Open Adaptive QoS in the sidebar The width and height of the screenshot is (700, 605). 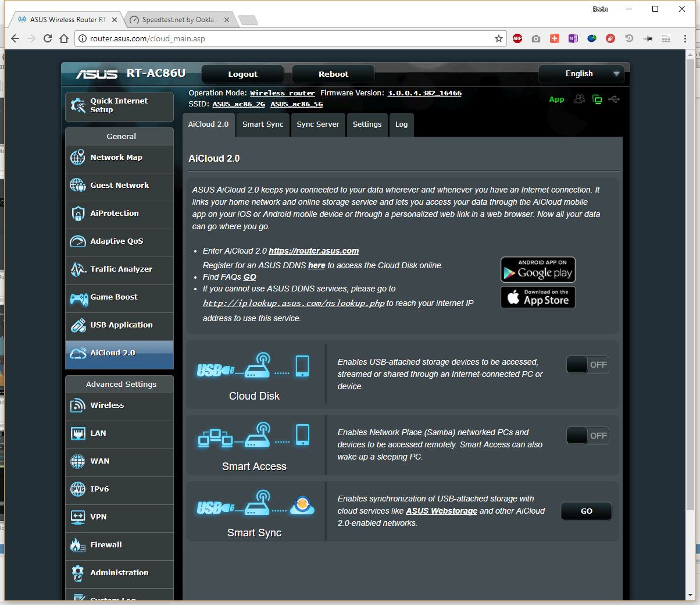click(x=119, y=241)
